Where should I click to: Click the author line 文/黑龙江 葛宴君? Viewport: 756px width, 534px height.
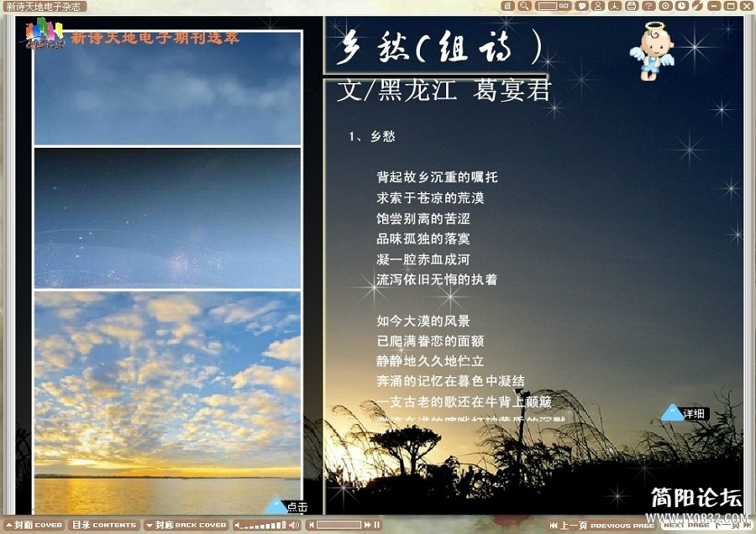click(444, 90)
